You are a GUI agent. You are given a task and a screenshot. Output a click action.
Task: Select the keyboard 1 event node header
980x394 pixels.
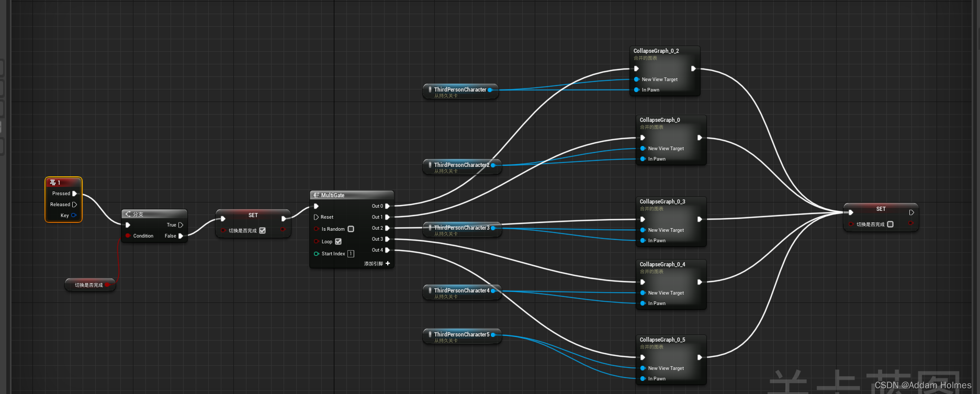click(x=64, y=183)
